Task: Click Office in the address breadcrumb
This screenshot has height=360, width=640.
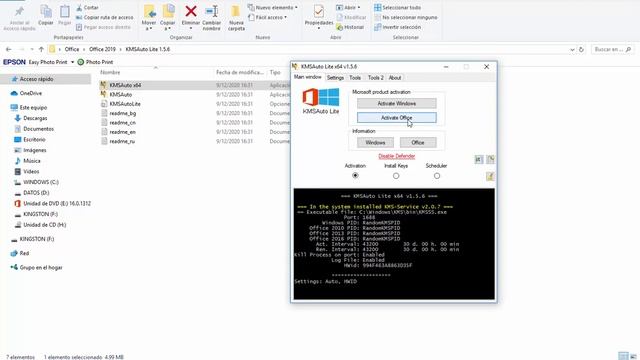Action: 72,49
